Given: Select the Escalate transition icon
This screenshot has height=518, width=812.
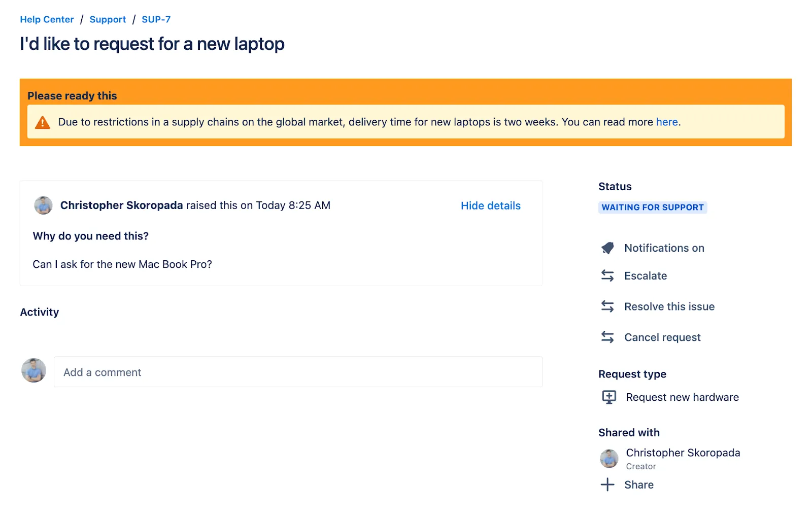Looking at the screenshot, I should click(x=607, y=275).
